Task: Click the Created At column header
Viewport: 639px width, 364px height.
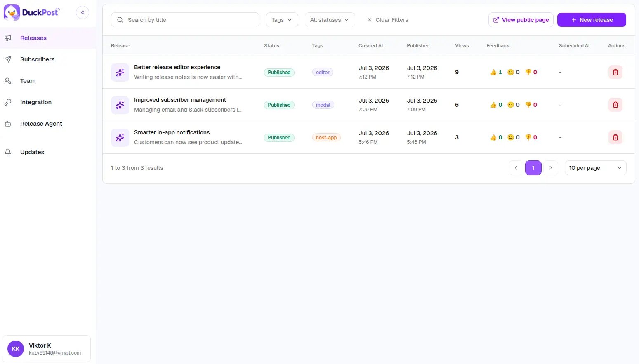Action: [x=371, y=46]
